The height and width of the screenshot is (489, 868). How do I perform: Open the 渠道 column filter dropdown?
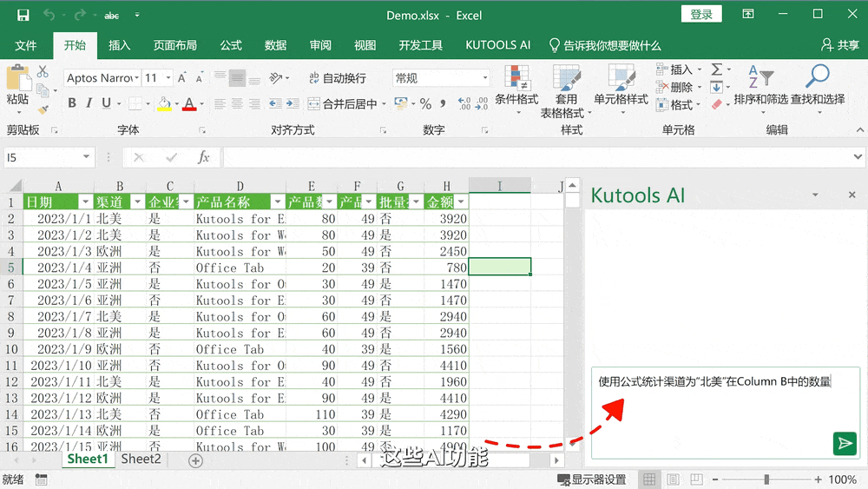137,202
